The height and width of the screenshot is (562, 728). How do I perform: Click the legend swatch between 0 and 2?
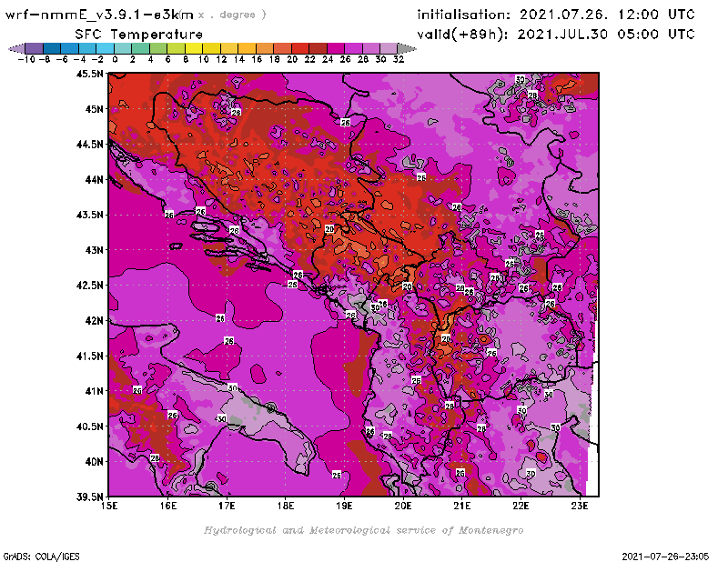point(124,48)
